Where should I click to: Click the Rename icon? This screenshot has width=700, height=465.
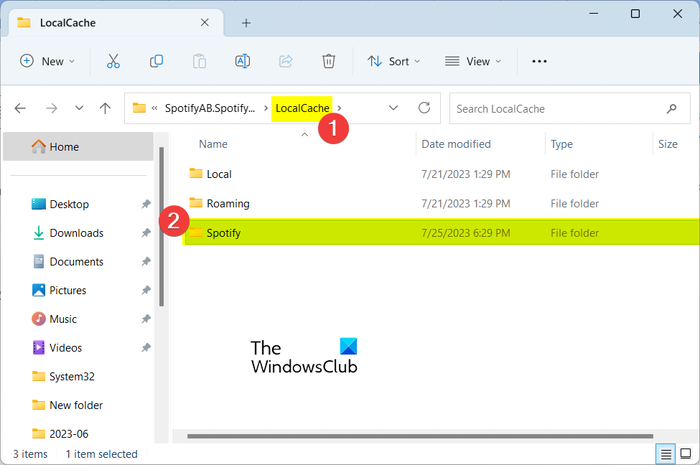(242, 61)
